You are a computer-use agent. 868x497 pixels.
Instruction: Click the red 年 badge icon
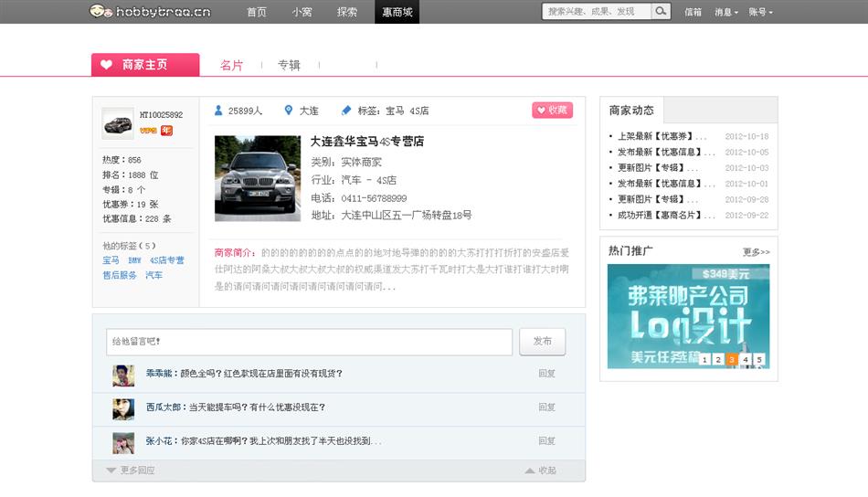166,131
